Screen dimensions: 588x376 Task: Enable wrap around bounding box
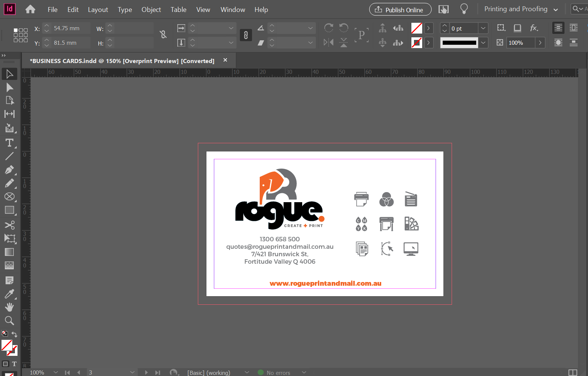(574, 28)
